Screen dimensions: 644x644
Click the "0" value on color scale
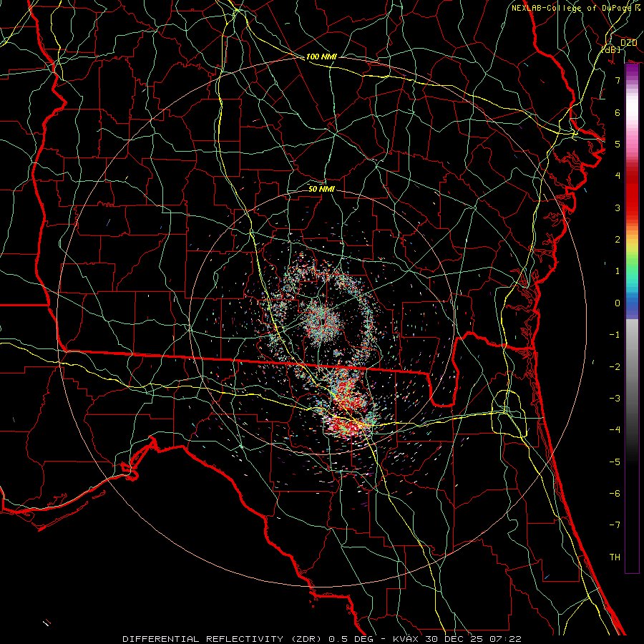pyautogui.click(x=618, y=303)
